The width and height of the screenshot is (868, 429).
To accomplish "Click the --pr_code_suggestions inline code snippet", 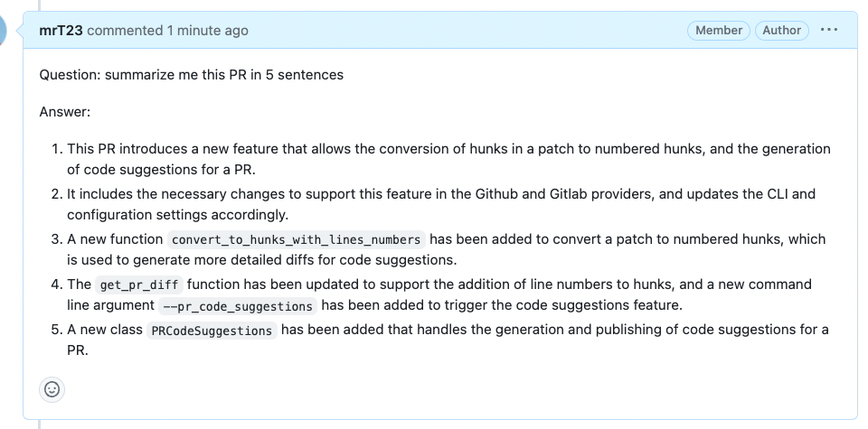I will (x=238, y=305).
